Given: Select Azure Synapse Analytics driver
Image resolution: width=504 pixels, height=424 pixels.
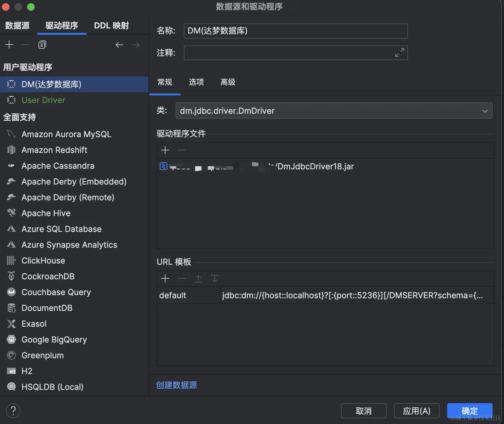Looking at the screenshot, I should (74, 245).
